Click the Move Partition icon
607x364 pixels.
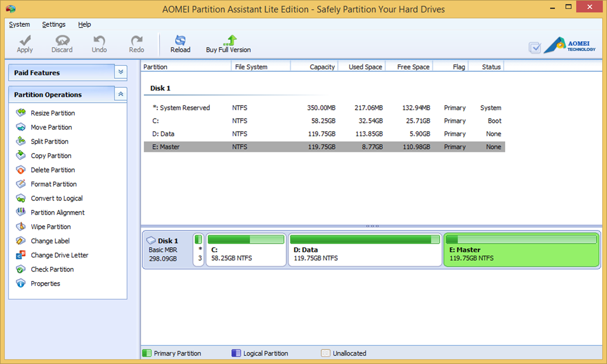tap(21, 127)
